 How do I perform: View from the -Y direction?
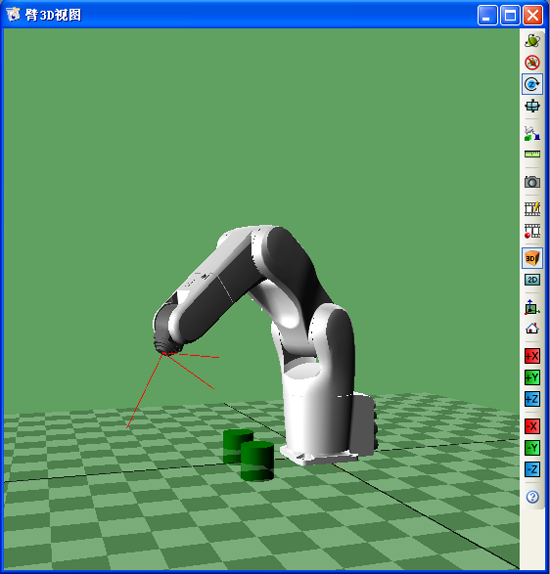coord(532,448)
